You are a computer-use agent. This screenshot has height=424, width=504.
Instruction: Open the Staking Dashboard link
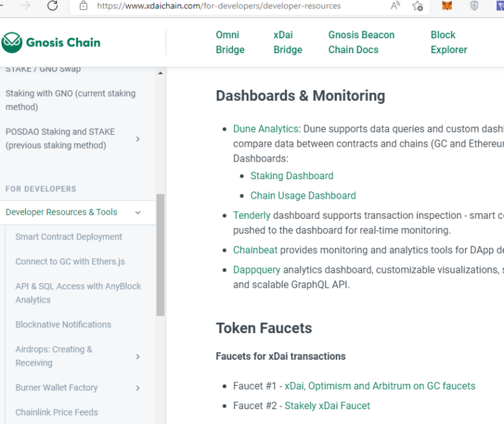tap(292, 176)
